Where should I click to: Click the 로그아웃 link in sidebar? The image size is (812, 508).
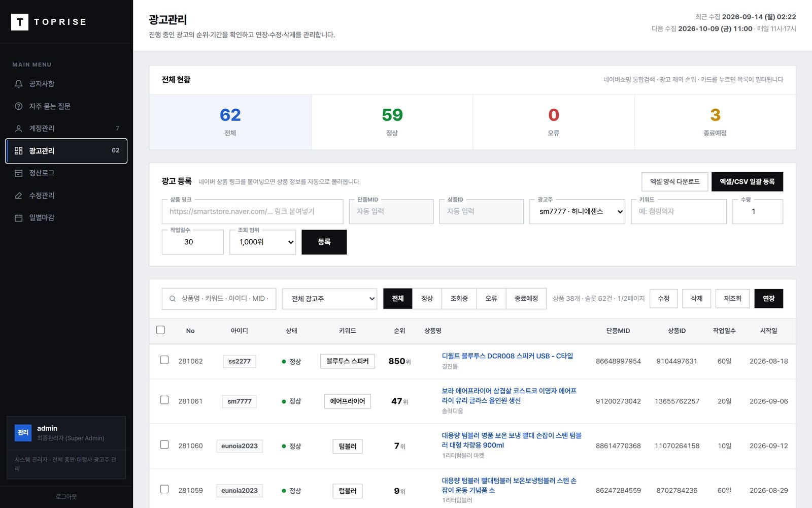(66, 497)
